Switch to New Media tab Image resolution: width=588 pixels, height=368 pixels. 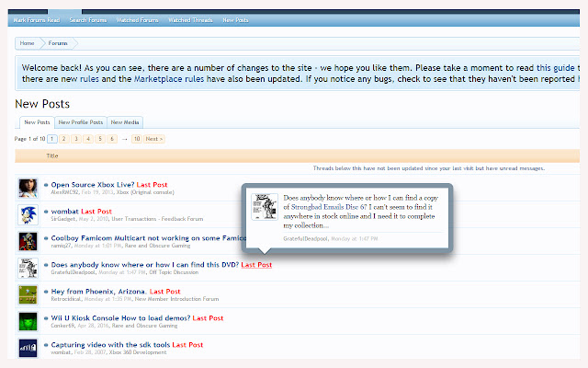(x=125, y=122)
